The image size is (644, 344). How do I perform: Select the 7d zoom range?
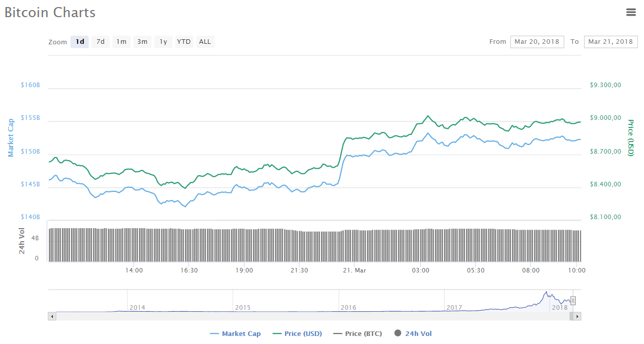click(x=101, y=42)
